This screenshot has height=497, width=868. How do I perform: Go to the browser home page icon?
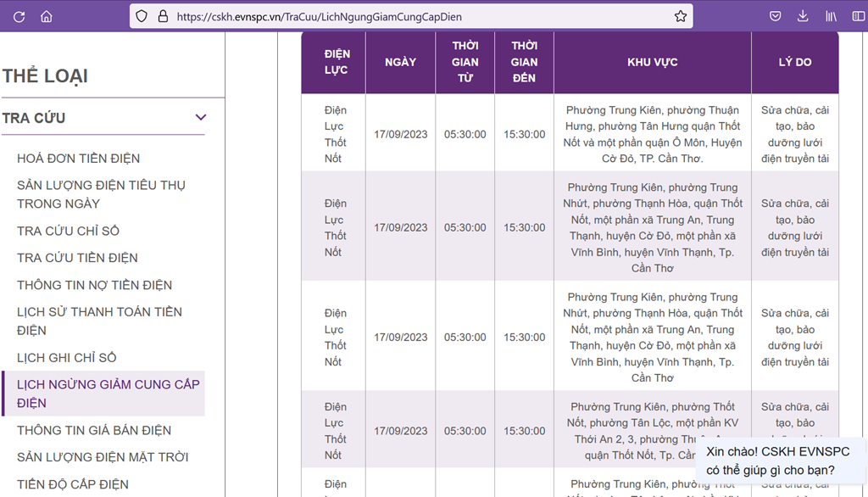point(47,17)
